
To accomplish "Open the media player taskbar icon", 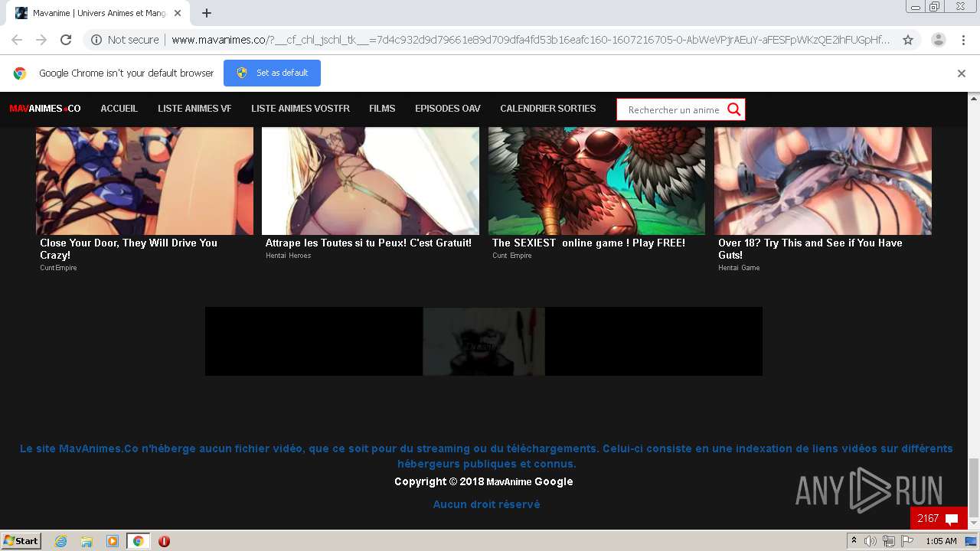I will pos(113,541).
